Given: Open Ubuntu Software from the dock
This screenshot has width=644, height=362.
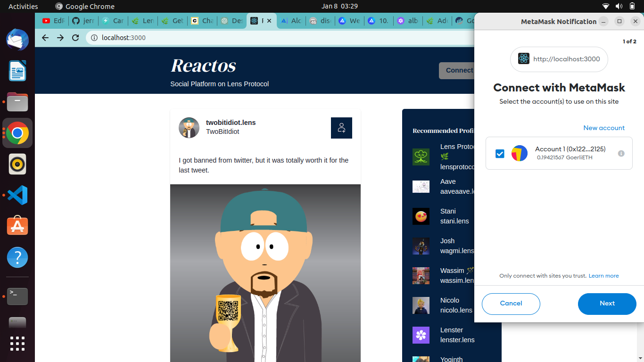Looking at the screenshot, I should click(x=17, y=226).
